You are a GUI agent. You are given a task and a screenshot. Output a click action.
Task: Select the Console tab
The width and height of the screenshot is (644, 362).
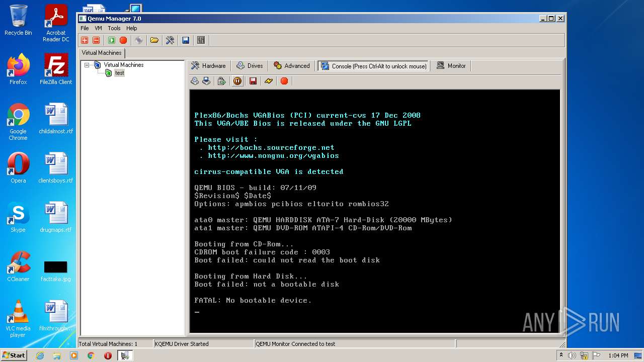(x=373, y=66)
